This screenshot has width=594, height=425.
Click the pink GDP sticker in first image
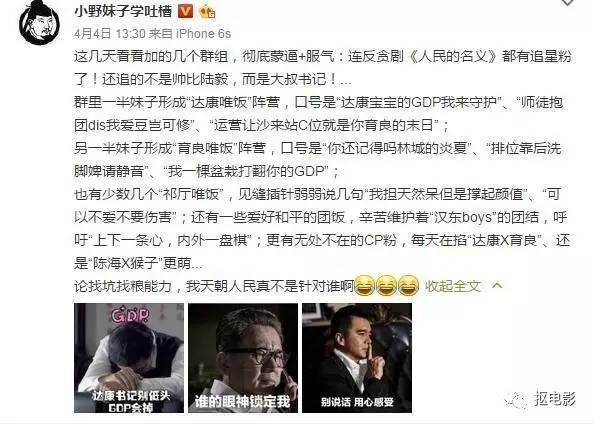131,315
